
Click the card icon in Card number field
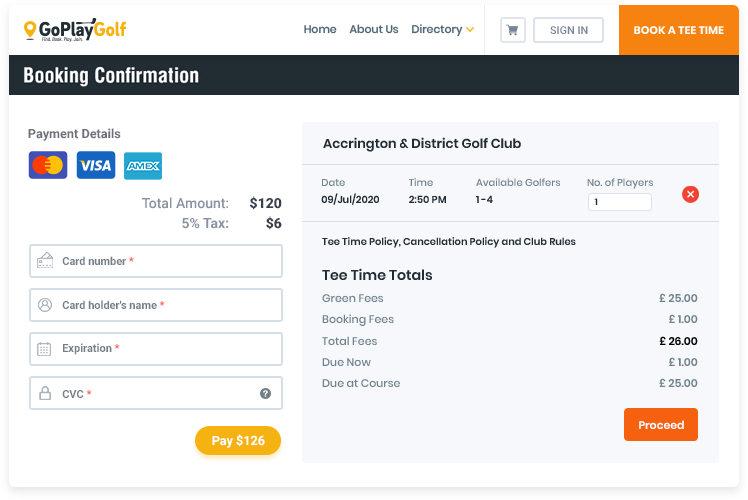pos(45,260)
